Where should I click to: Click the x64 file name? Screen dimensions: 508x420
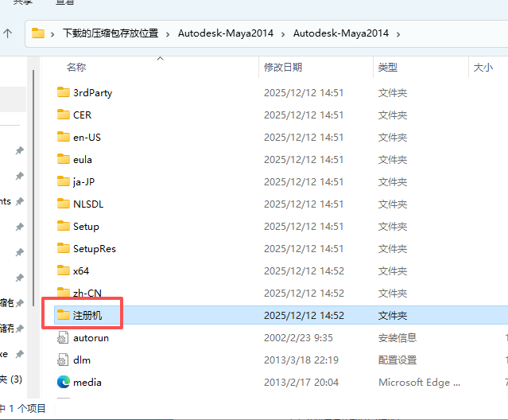pos(81,271)
